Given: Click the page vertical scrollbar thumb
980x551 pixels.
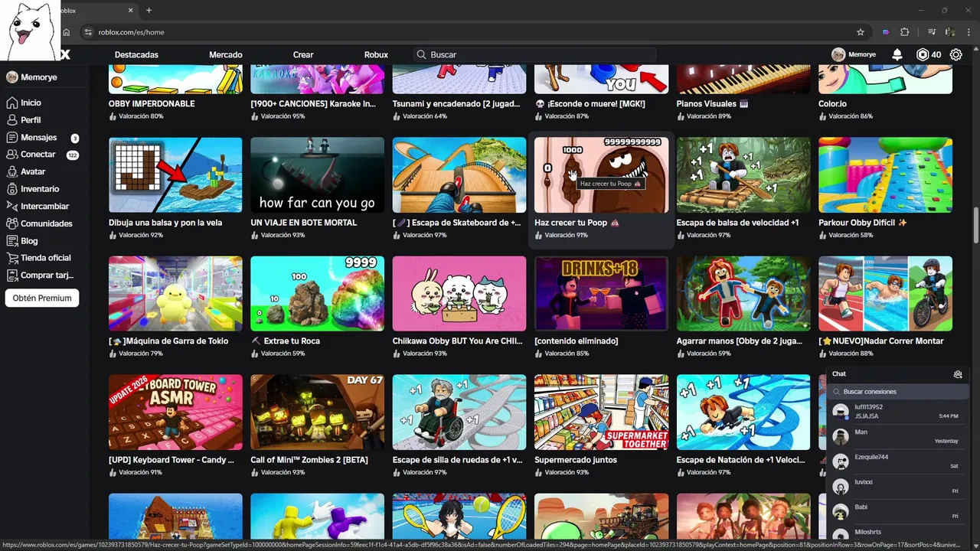Looking at the screenshot, I should point(975,227).
